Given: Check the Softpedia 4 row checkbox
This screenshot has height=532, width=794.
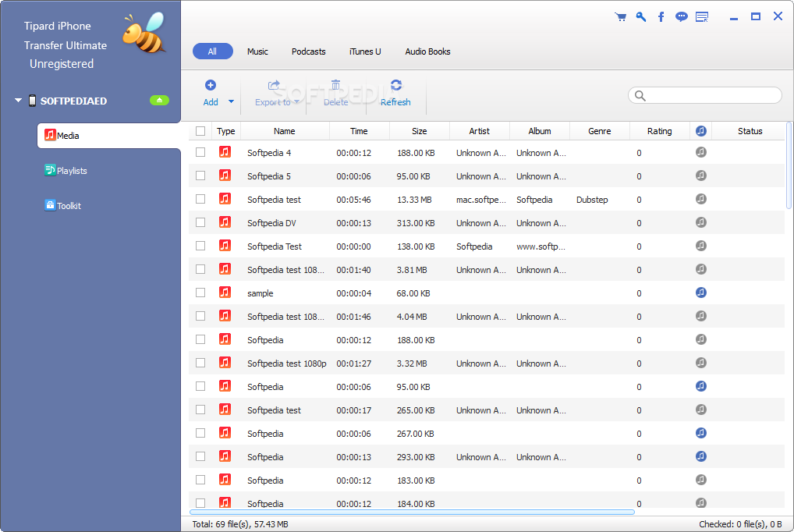Looking at the screenshot, I should tap(200, 152).
